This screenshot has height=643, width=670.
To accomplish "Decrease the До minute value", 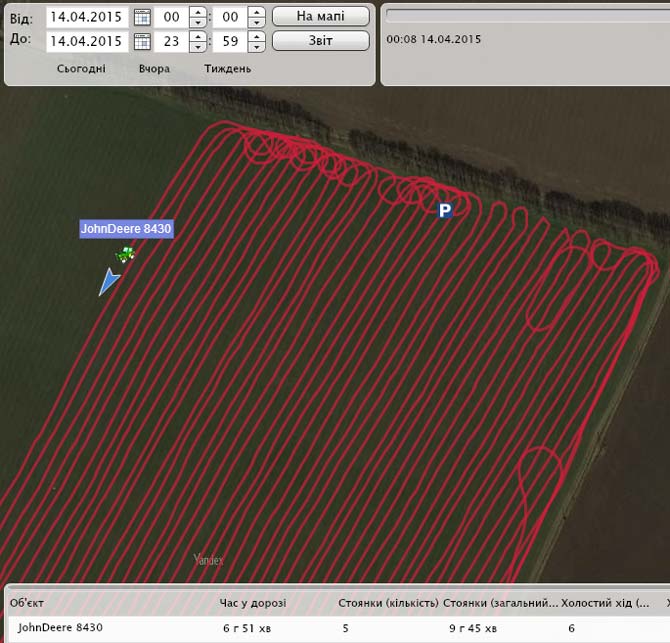I will (x=256, y=47).
